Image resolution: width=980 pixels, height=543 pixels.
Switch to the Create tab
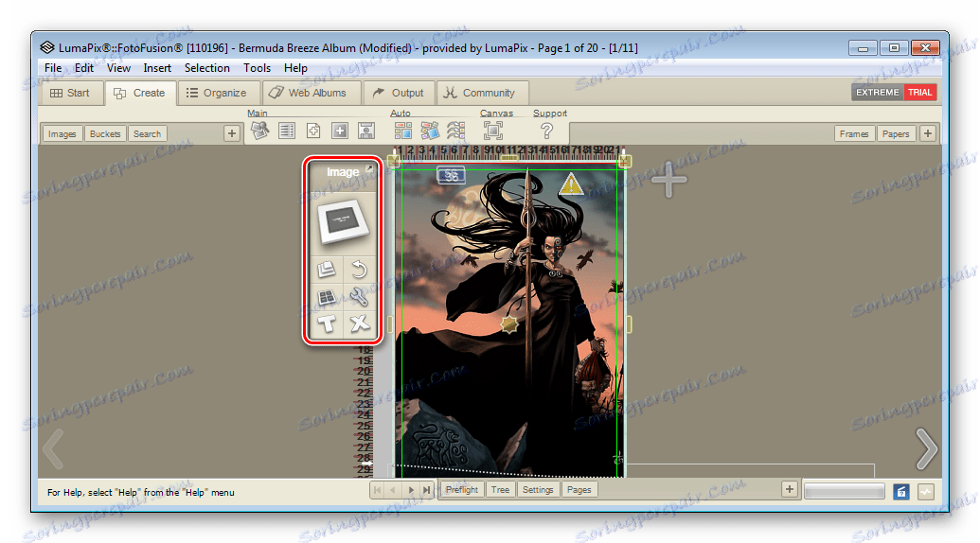[x=140, y=93]
